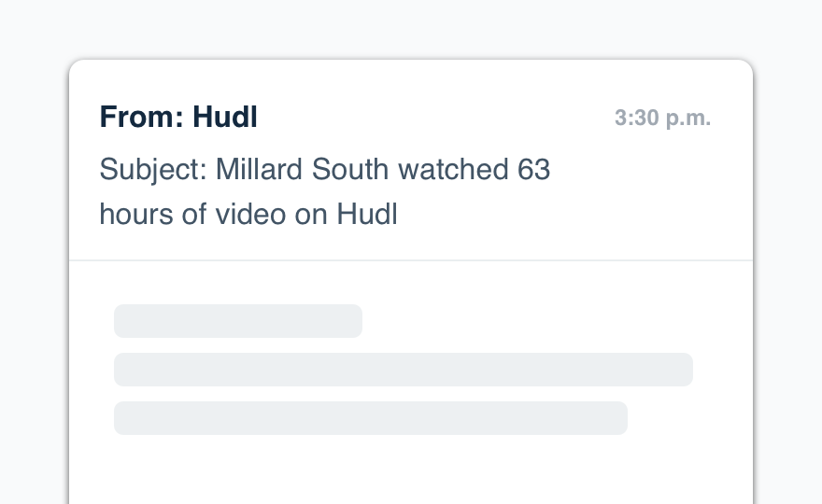Click blank email body below placeholder bars
The width and height of the screenshot is (822, 504).
coord(411,471)
